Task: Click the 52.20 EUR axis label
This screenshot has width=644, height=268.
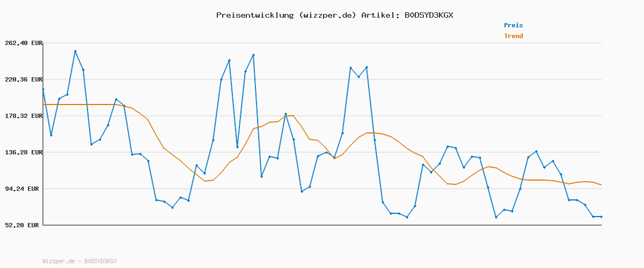Action: pyautogui.click(x=22, y=225)
